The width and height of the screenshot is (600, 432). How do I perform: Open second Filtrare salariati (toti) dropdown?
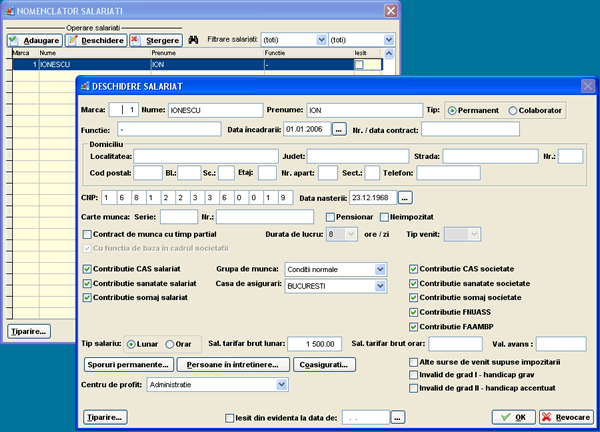pyautogui.click(x=389, y=40)
